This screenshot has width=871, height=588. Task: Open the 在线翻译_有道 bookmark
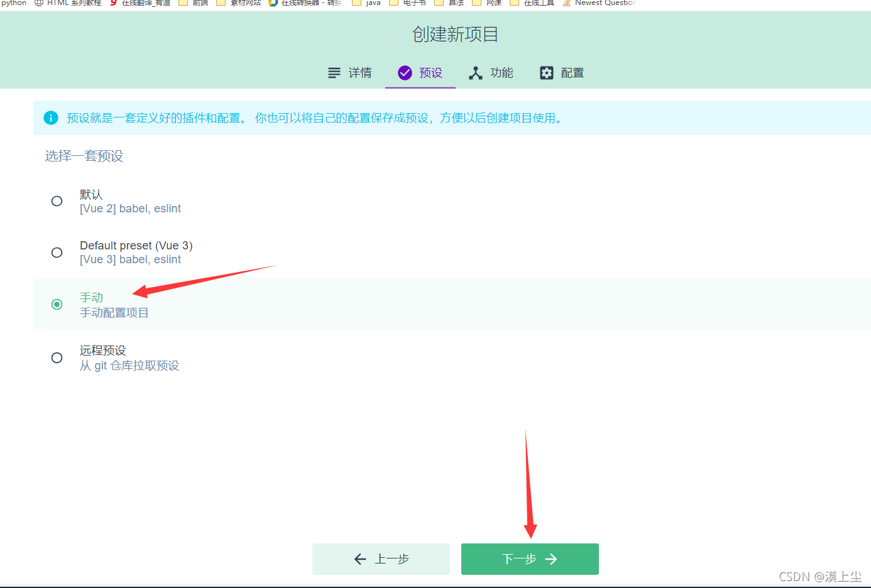(140, 3)
